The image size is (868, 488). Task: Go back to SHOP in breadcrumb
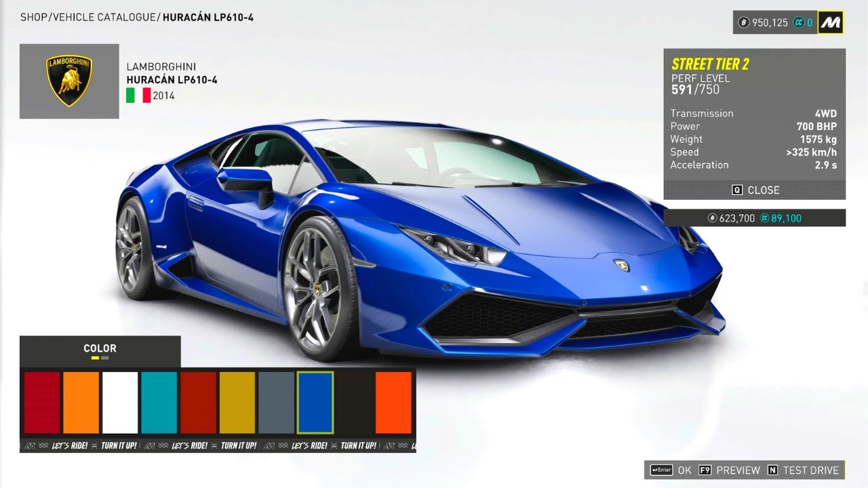(x=33, y=17)
